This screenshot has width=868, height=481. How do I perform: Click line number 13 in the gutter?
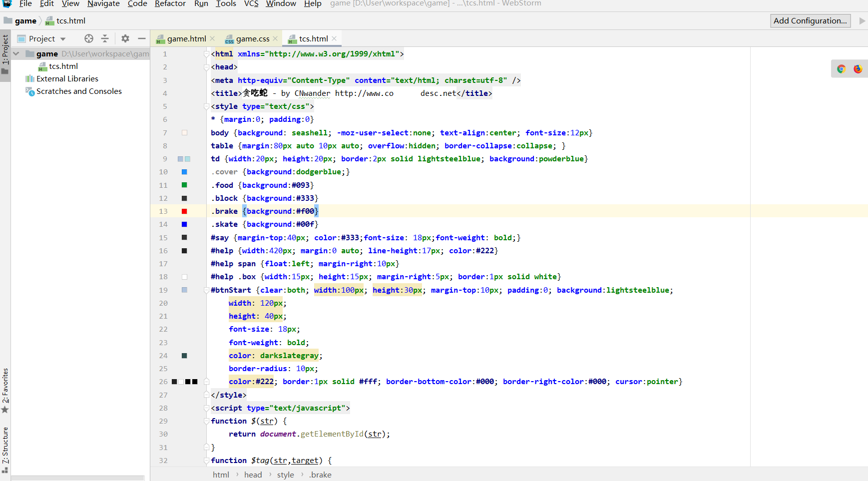pyautogui.click(x=163, y=211)
